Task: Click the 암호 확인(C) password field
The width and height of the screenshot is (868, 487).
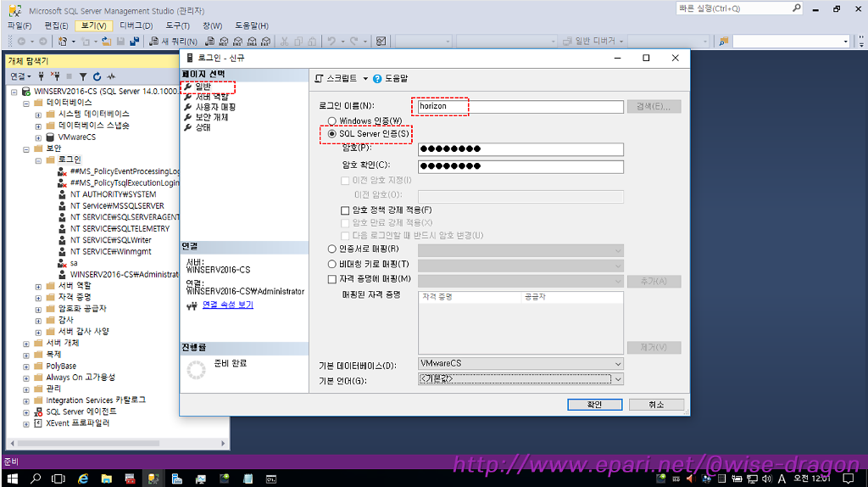Action: [x=520, y=165]
